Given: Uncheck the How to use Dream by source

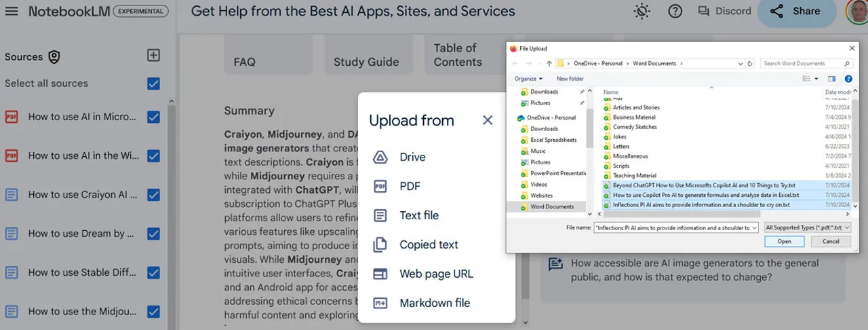Looking at the screenshot, I should [x=153, y=234].
